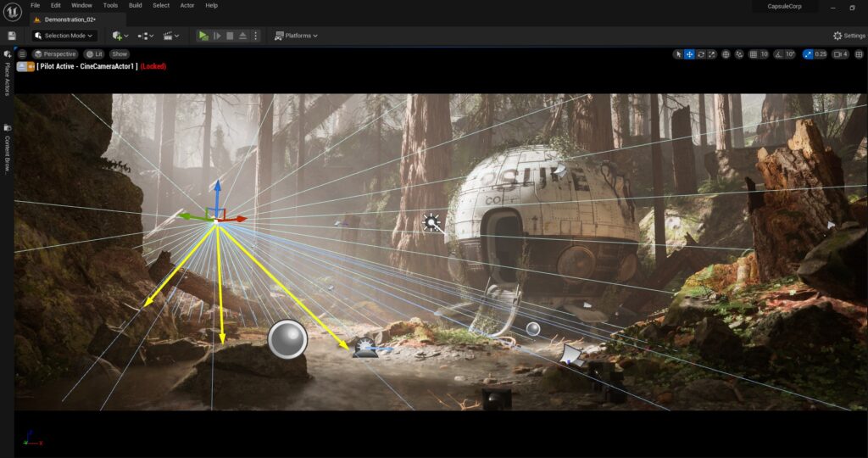Click the red Locked label

pos(153,66)
